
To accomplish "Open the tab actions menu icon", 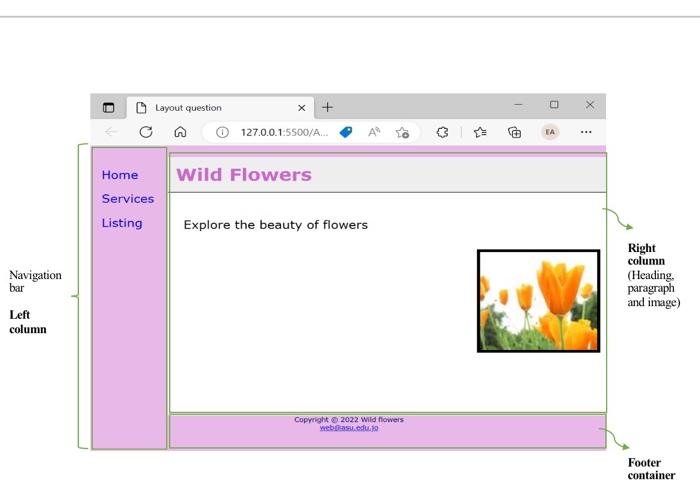I will coord(108,108).
